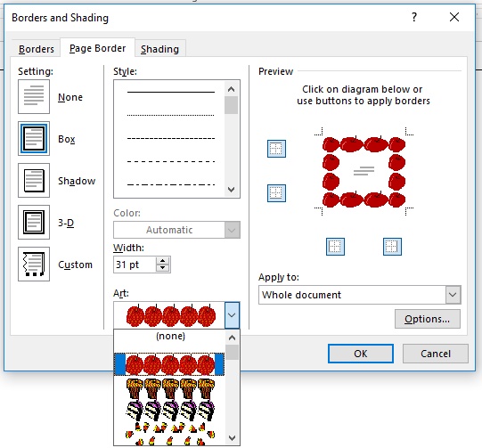Switch to the Borders tab

tap(37, 49)
